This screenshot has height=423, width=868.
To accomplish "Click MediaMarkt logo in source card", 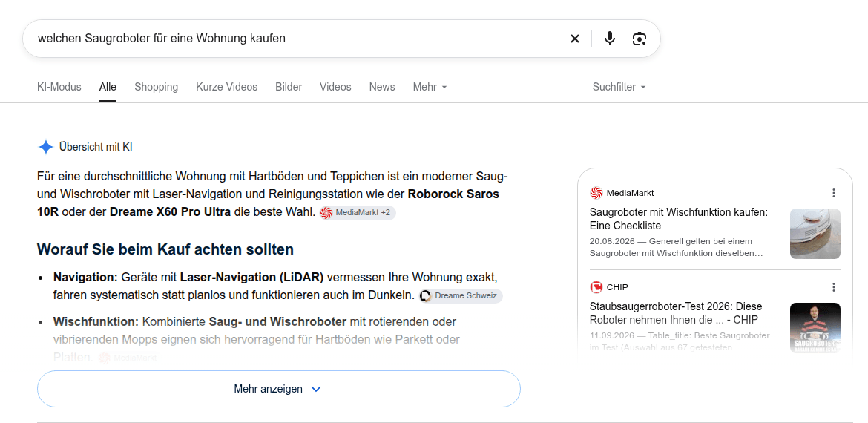I will pyautogui.click(x=596, y=193).
